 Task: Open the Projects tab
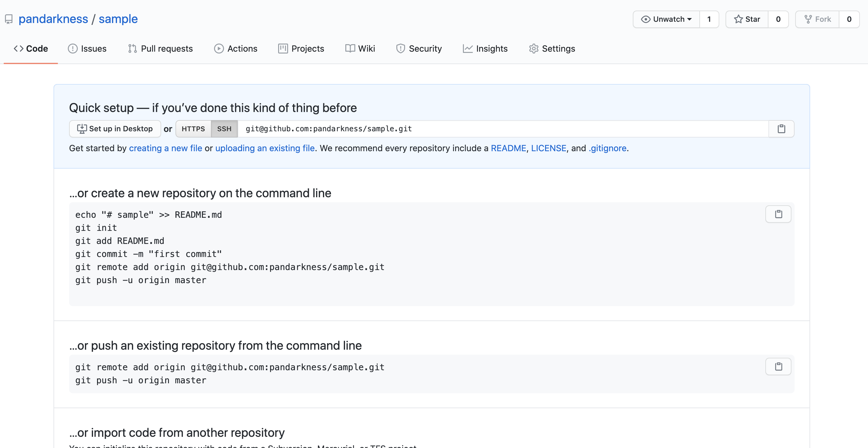click(301, 49)
